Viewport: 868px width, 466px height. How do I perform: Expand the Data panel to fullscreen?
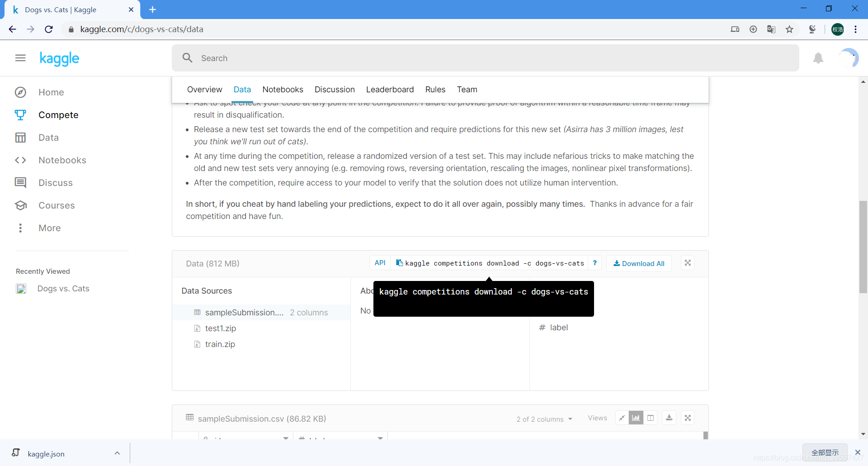pyautogui.click(x=688, y=263)
